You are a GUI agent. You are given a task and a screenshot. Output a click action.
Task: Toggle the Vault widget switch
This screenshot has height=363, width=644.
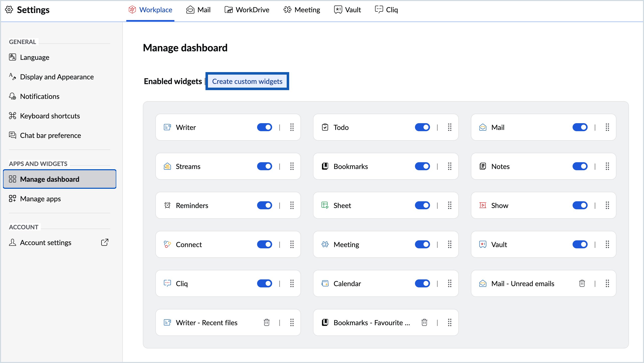click(580, 244)
